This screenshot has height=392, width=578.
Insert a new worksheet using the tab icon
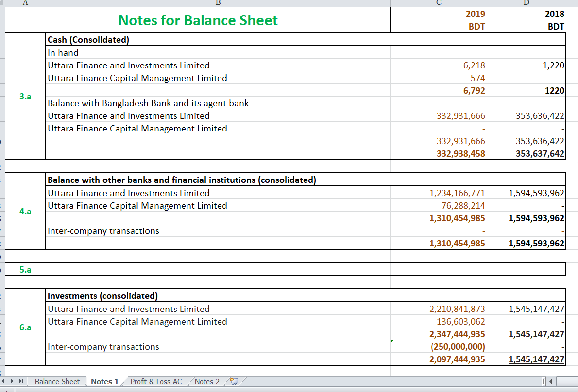coord(233,381)
